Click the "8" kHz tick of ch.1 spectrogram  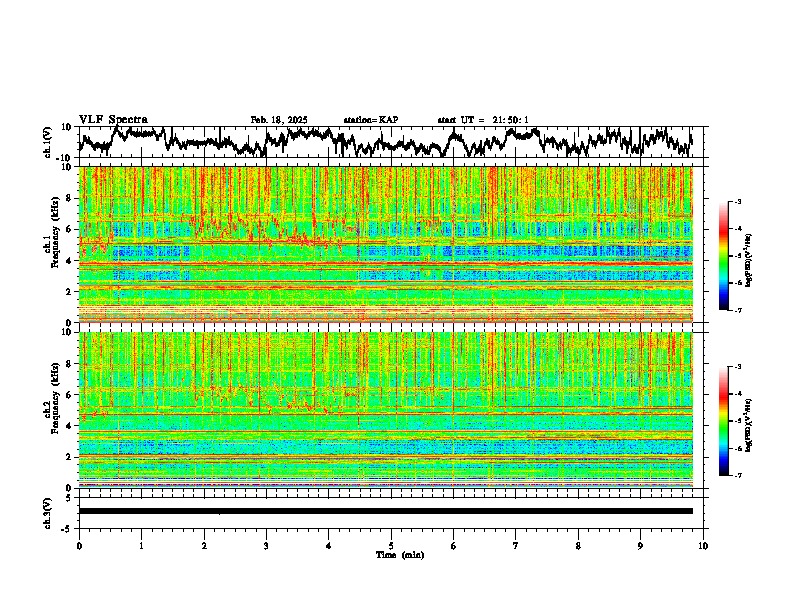[70, 198]
